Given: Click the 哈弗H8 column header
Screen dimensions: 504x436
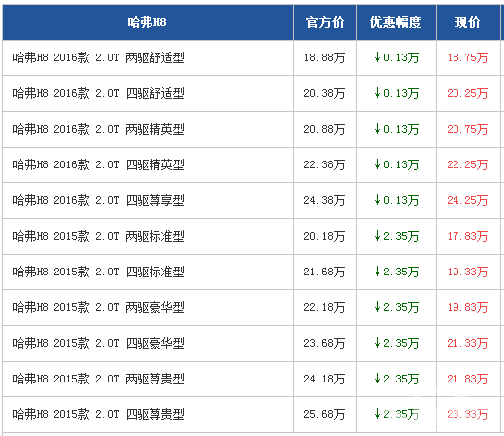Looking at the screenshot, I should (148, 22).
